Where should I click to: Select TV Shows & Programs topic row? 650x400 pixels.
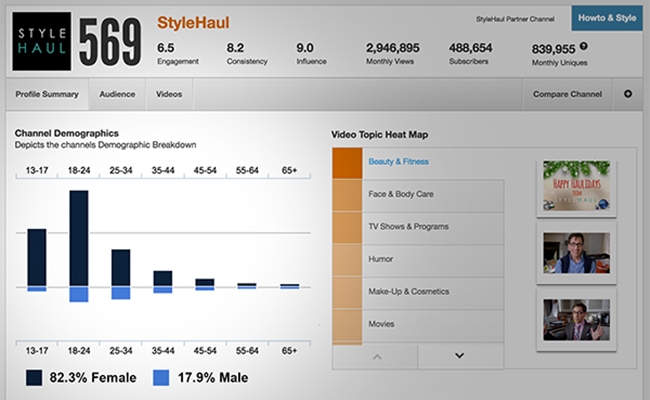pyautogui.click(x=403, y=226)
